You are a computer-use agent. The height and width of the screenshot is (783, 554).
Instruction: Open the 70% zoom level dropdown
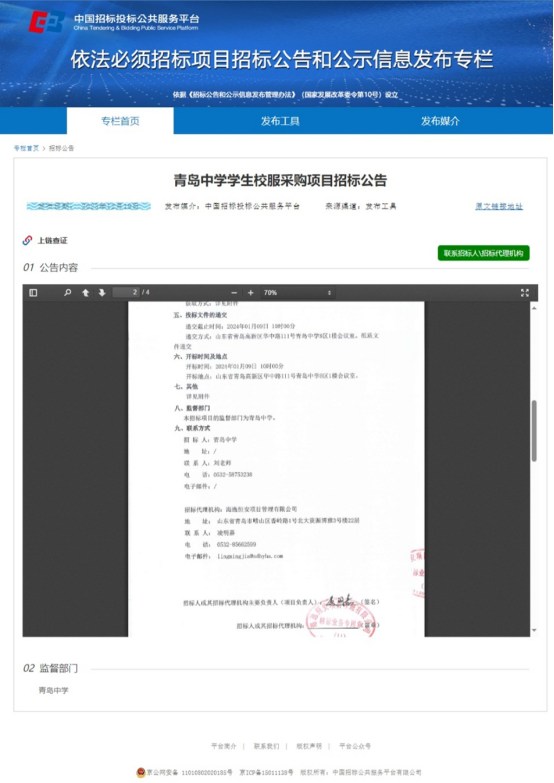297,293
